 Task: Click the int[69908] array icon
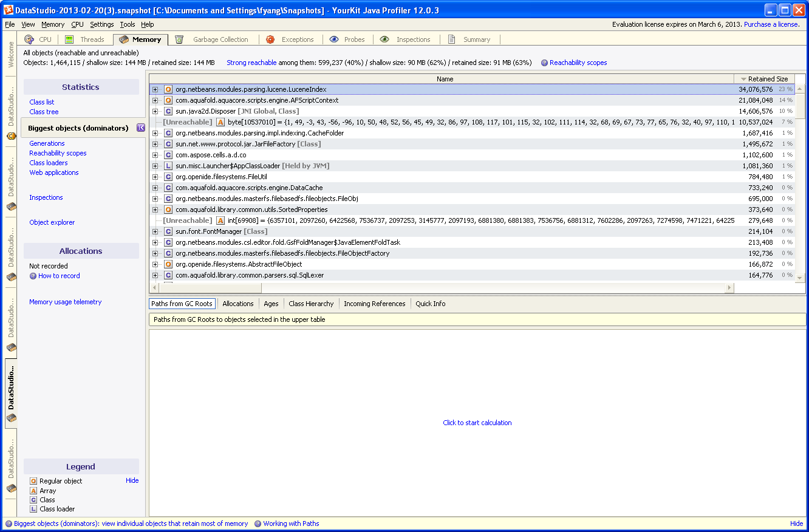click(220, 220)
